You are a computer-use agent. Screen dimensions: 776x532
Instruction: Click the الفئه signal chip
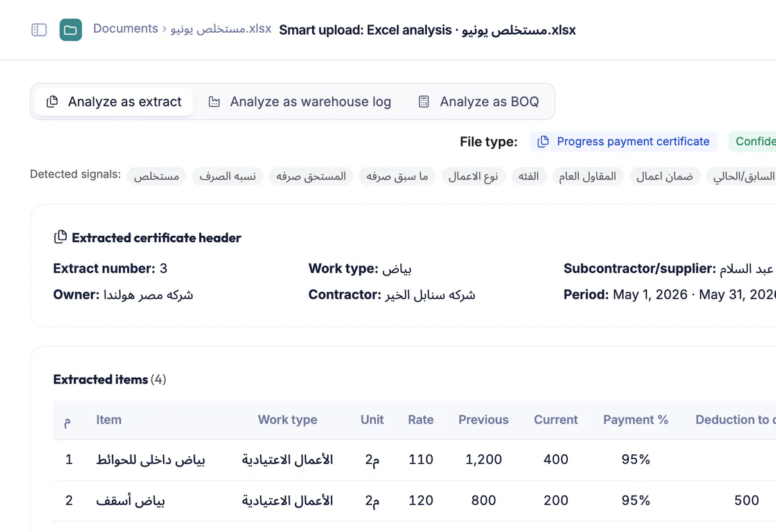click(529, 176)
